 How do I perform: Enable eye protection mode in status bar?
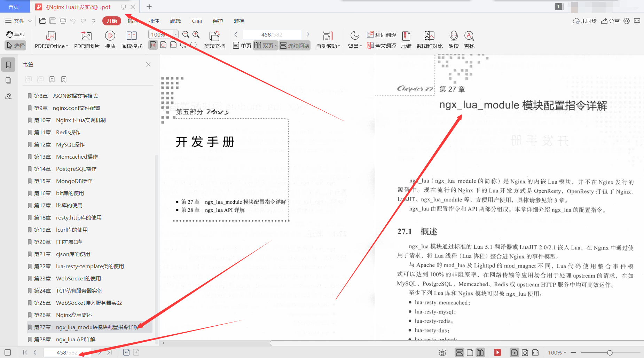(442, 352)
